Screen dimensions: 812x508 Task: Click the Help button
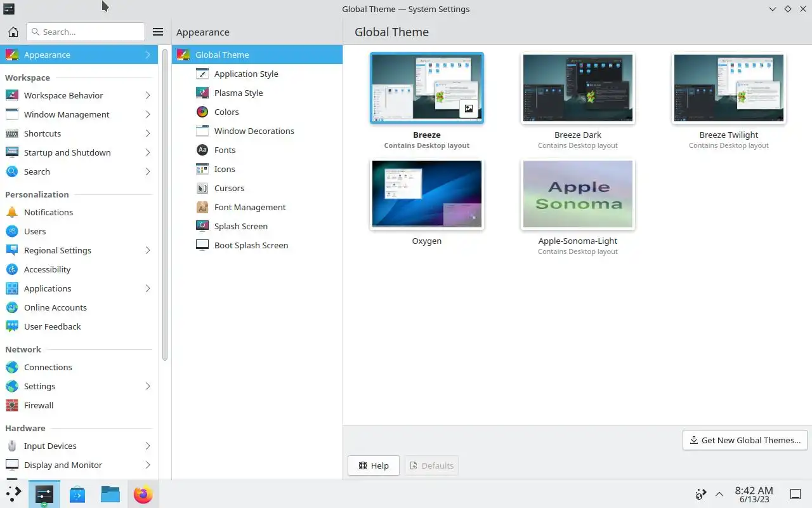click(374, 465)
